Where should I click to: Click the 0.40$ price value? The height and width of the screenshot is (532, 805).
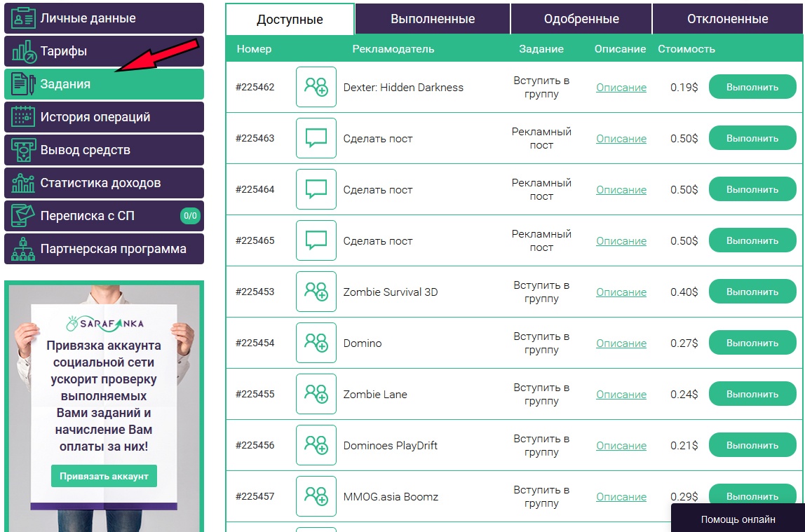click(x=684, y=292)
